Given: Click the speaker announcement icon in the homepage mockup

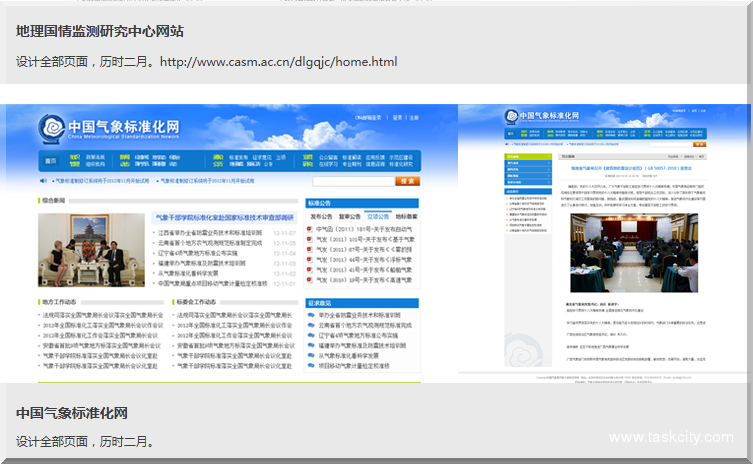Looking at the screenshot, I should click(43, 181).
